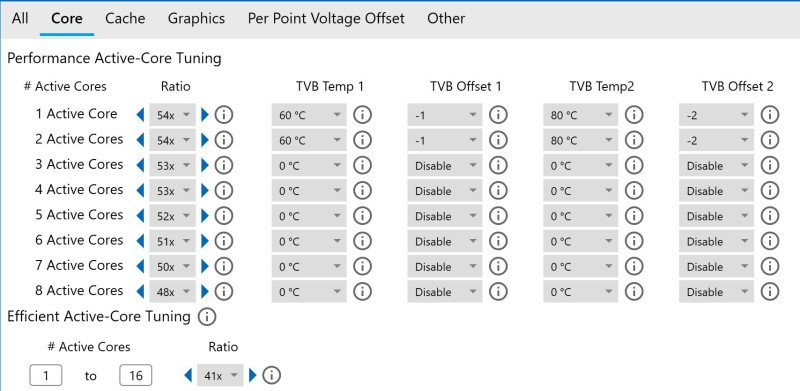Click info icon for 8 Active Cores TVB Offset 2
The height and width of the screenshot is (391, 800).
(x=769, y=291)
